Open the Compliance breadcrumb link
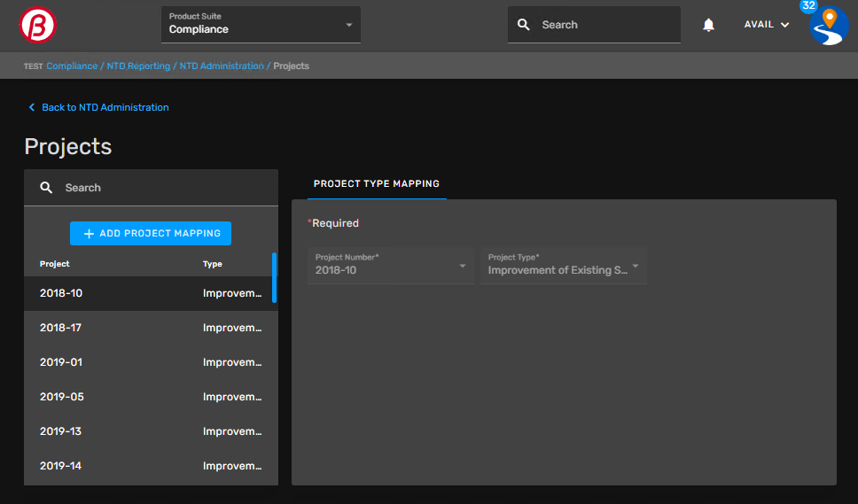The height and width of the screenshot is (504, 858). point(72,66)
